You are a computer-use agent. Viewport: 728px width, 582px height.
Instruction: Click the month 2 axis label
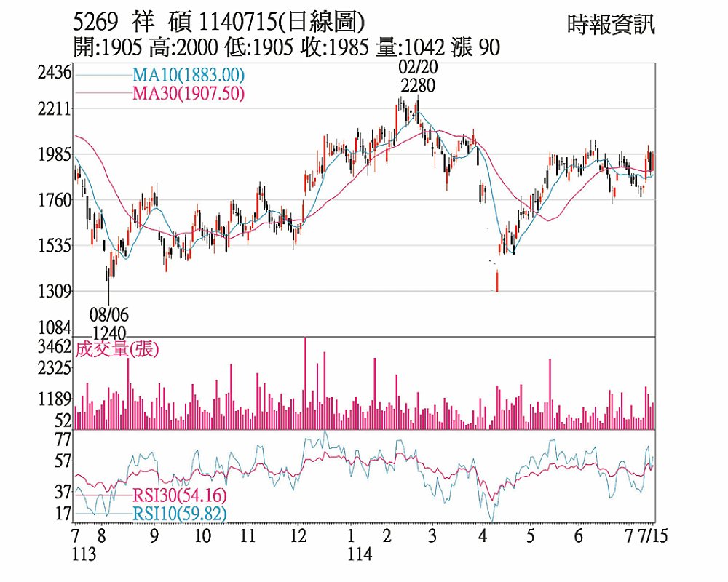387,536
